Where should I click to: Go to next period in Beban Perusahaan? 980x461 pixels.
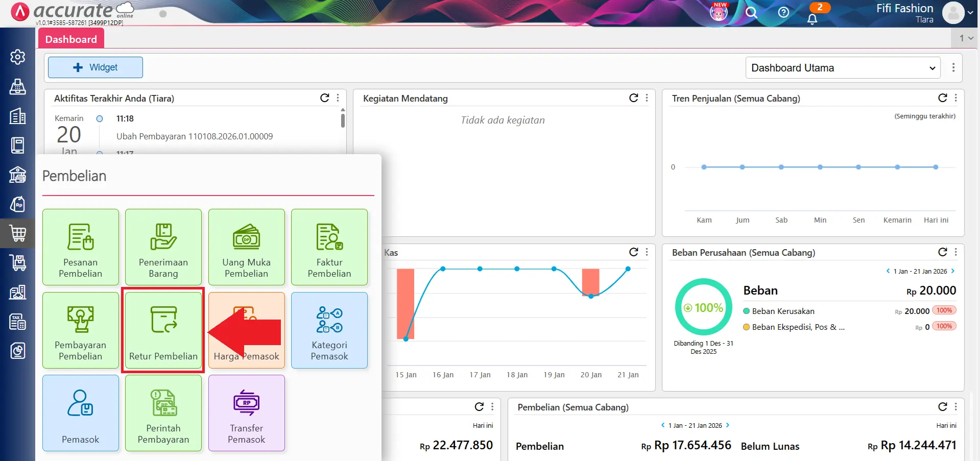[953, 271]
